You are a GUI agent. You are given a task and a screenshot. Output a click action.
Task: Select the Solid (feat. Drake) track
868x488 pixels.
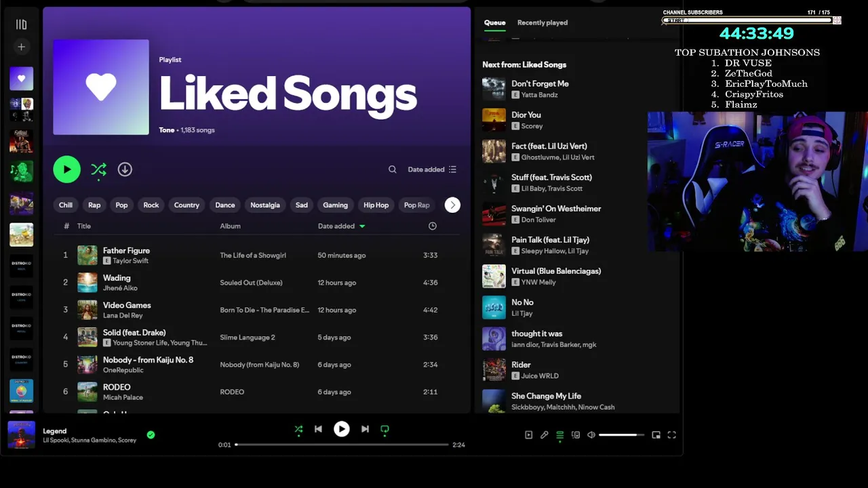coord(256,337)
